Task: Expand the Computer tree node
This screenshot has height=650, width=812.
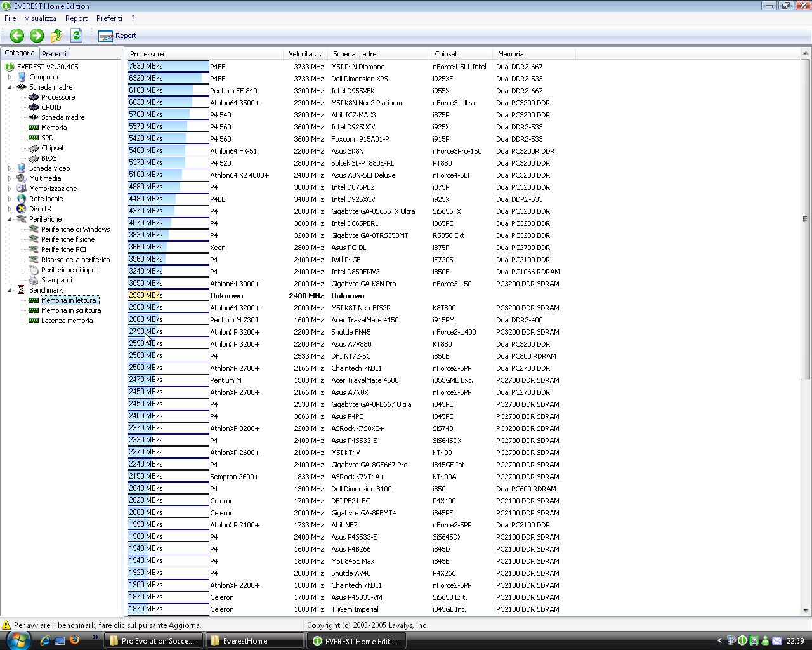Action: [x=10, y=77]
